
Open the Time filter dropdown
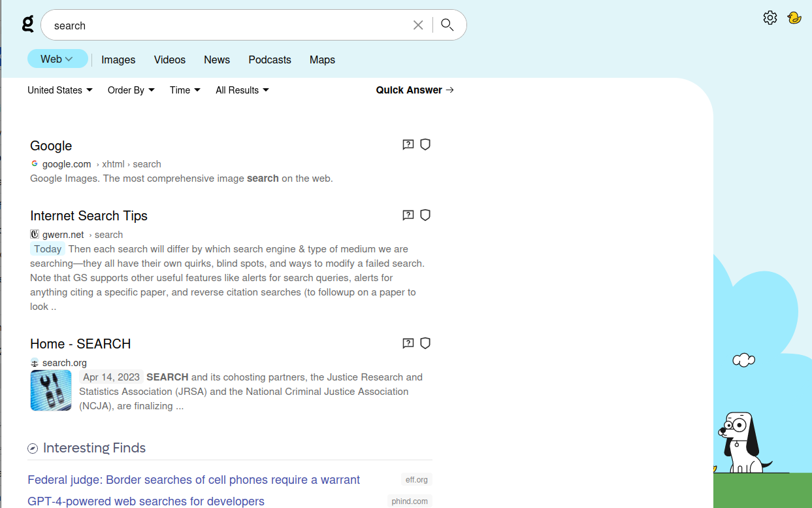pos(185,90)
